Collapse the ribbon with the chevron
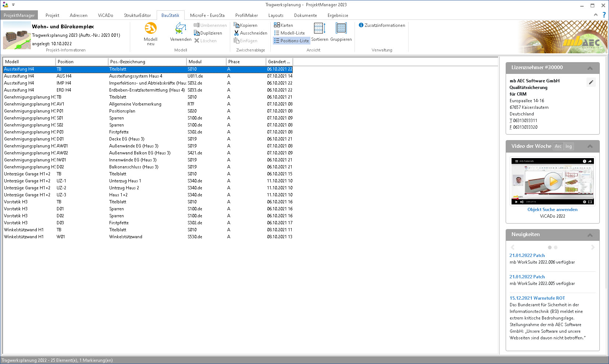This screenshot has height=364, width=609. click(x=595, y=15)
